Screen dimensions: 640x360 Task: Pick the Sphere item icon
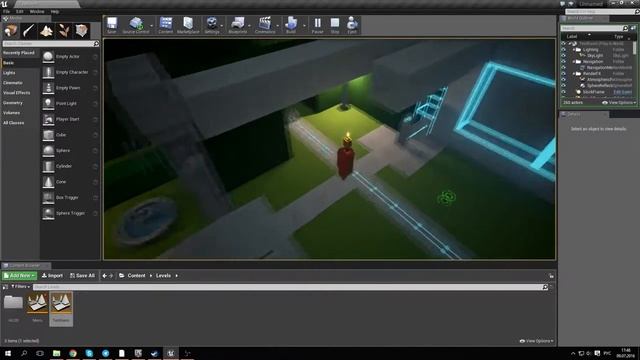point(48,151)
